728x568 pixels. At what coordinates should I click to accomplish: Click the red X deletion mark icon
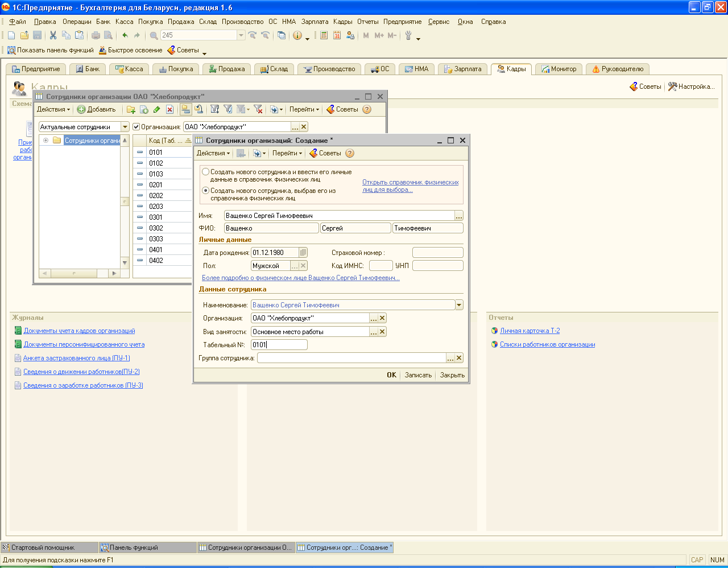click(x=169, y=109)
